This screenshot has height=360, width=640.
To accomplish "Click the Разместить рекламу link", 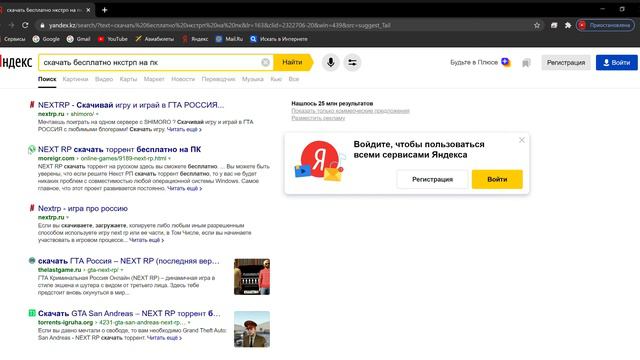I will coord(318,118).
